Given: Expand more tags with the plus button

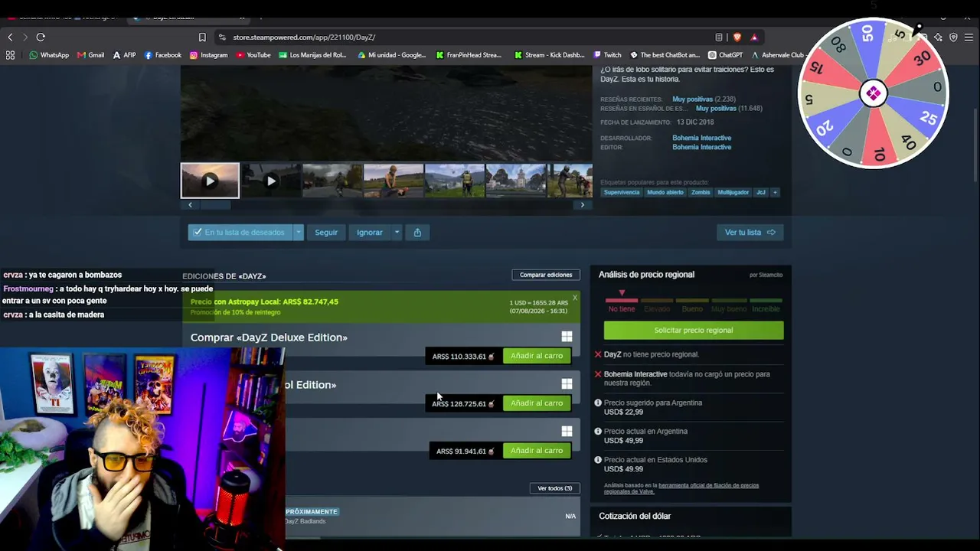Looking at the screenshot, I should coord(775,192).
